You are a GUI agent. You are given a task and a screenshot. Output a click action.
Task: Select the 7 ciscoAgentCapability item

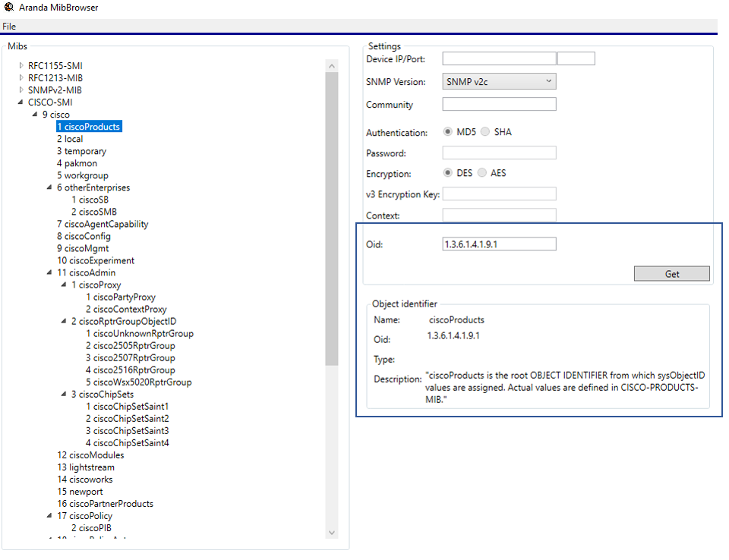103,224
